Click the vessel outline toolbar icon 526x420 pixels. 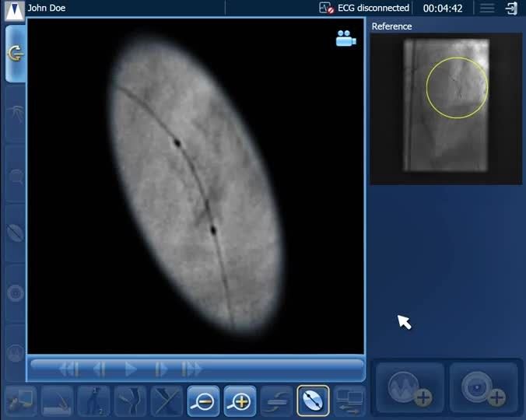click(130, 401)
